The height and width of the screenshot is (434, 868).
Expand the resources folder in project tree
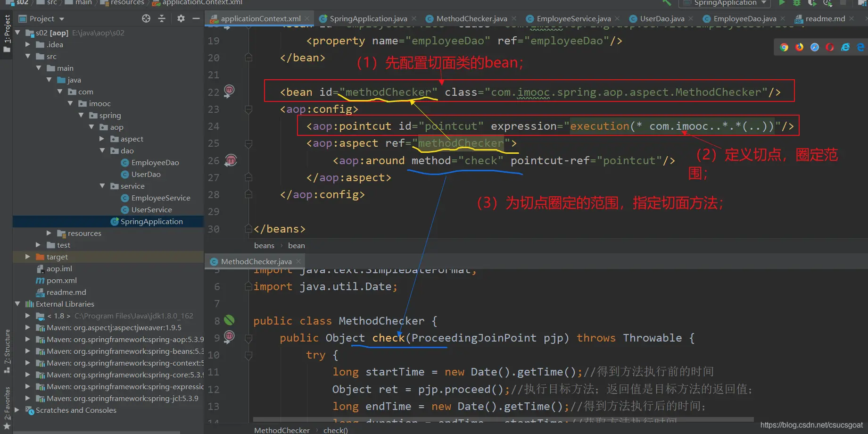tap(49, 233)
